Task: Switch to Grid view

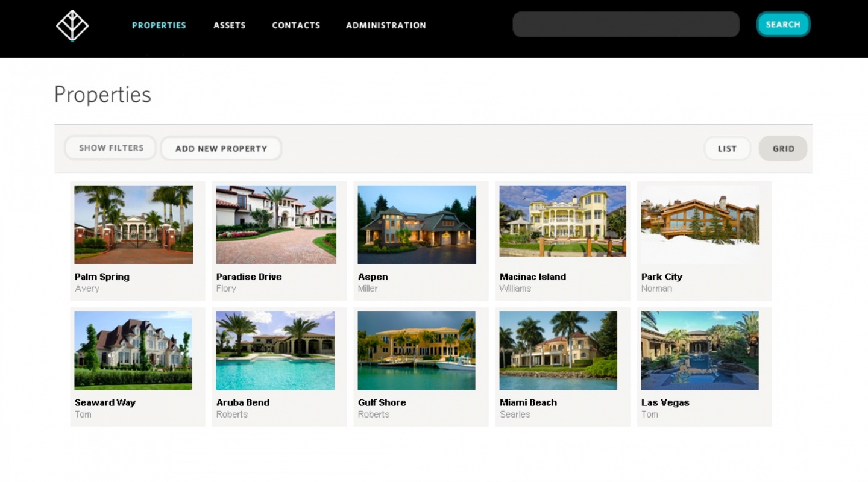Action: 783,149
